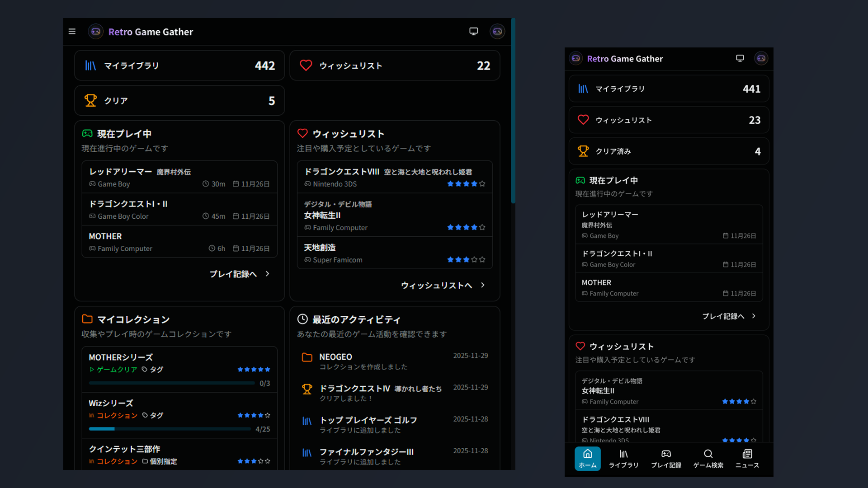Expand プレイ記録へ chevron on the mobile view
The height and width of the screenshot is (488, 868).
(753, 316)
